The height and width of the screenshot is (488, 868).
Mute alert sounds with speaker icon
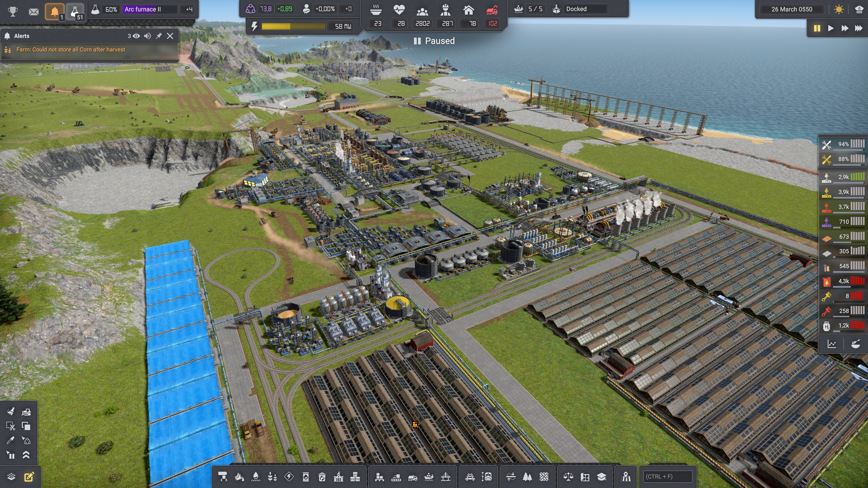coord(147,36)
